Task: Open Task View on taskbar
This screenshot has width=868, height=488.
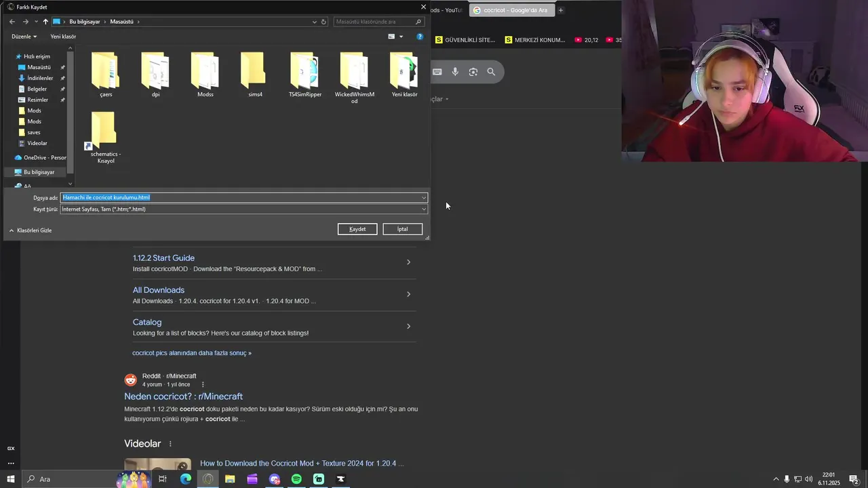Action: coord(163,479)
